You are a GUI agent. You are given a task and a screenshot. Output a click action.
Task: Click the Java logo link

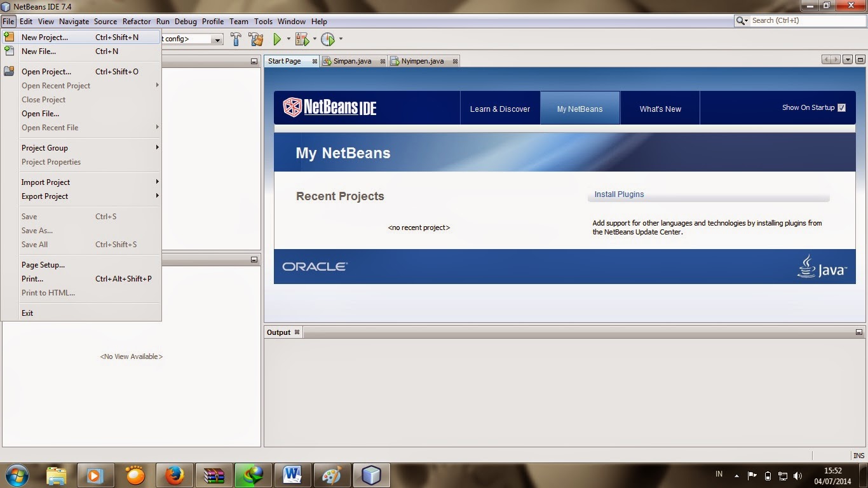point(822,267)
